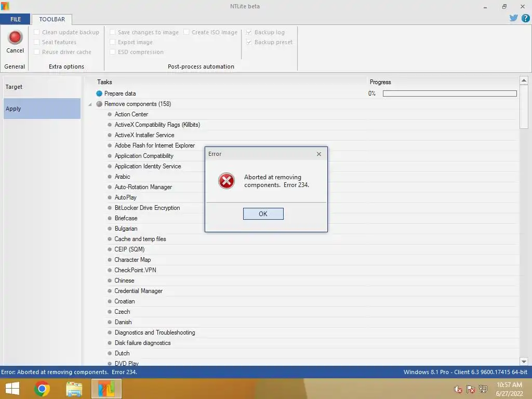Click the bullet icon next to Action Center
Screen dimensions: 532x399
110,114
